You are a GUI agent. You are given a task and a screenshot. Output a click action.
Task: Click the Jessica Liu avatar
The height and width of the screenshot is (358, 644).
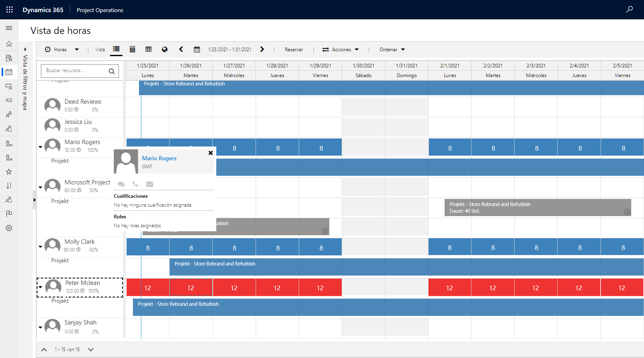[x=52, y=126]
